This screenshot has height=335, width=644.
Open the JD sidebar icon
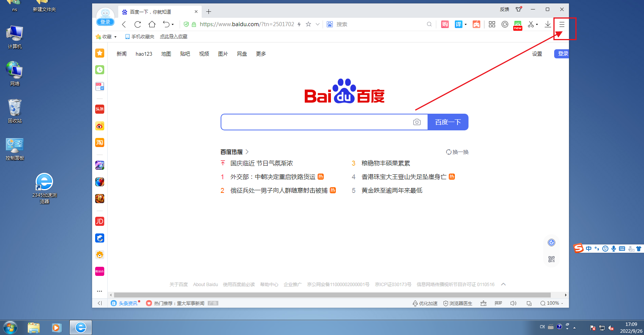(x=100, y=221)
